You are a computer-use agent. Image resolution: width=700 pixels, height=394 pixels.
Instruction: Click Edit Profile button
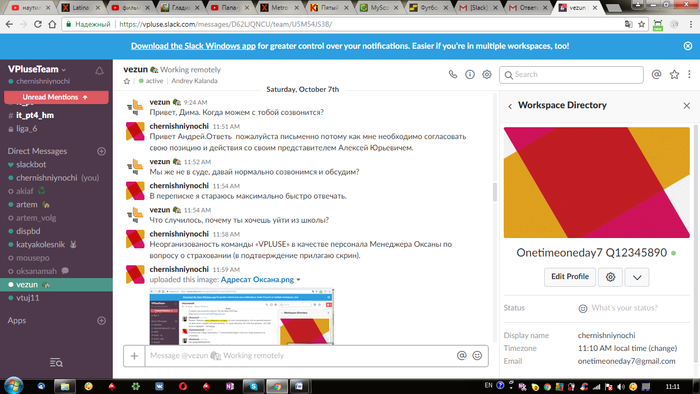[x=570, y=277]
